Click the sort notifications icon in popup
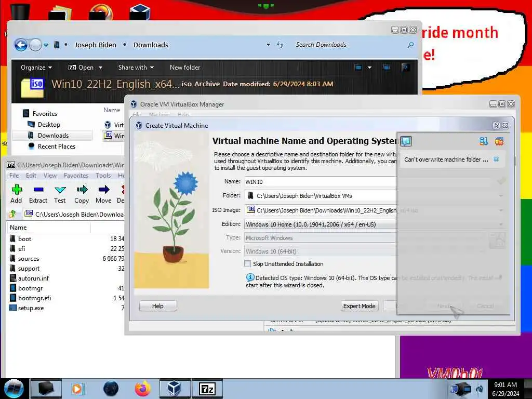 [x=484, y=141]
